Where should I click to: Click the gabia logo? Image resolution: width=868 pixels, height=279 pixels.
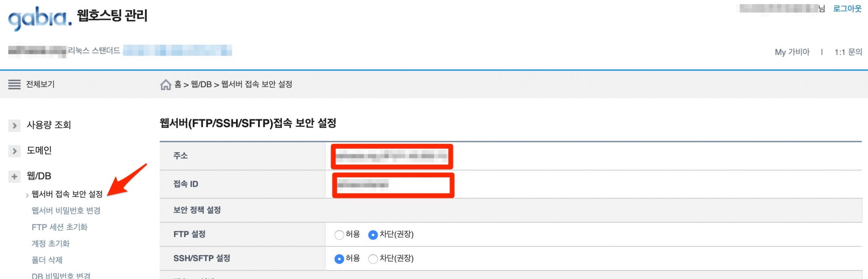click(x=40, y=18)
